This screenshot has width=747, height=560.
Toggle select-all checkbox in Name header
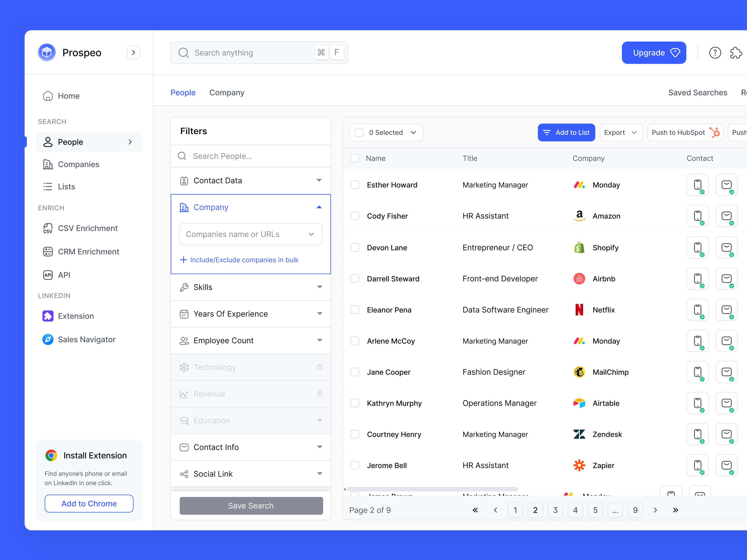pyautogui.click(x=355, y=158)
